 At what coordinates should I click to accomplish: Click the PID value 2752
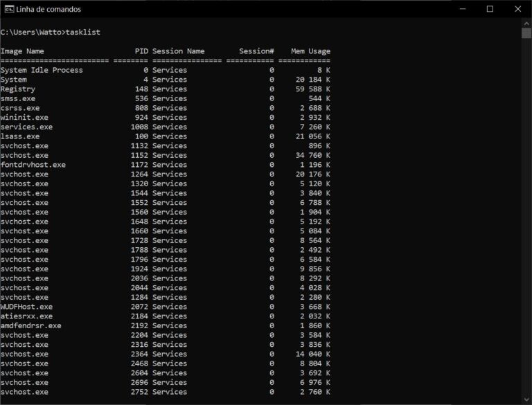[x=139, y=392]
